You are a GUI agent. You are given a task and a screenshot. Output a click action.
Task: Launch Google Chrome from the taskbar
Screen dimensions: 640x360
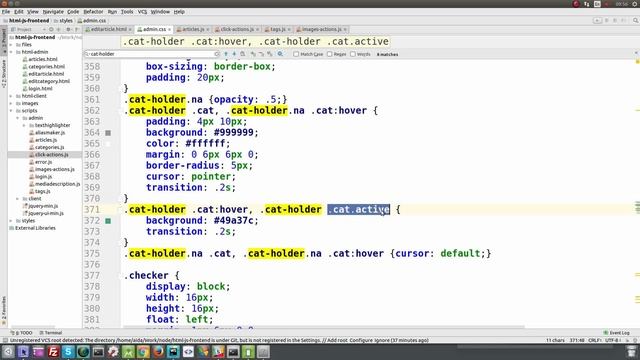(143, 352)
